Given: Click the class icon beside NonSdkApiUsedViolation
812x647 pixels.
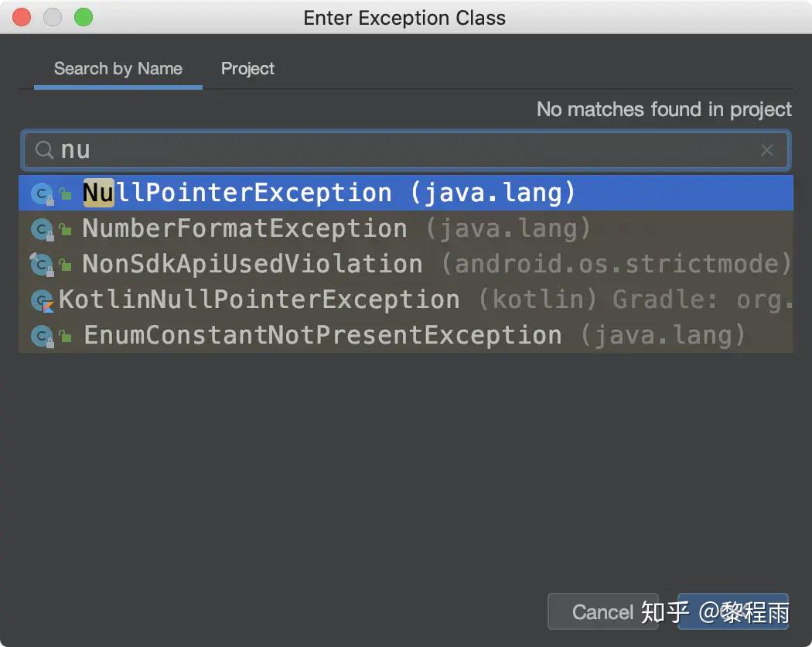Looking at the screenshot, I should pyautogui.click(x=43, y=264).
